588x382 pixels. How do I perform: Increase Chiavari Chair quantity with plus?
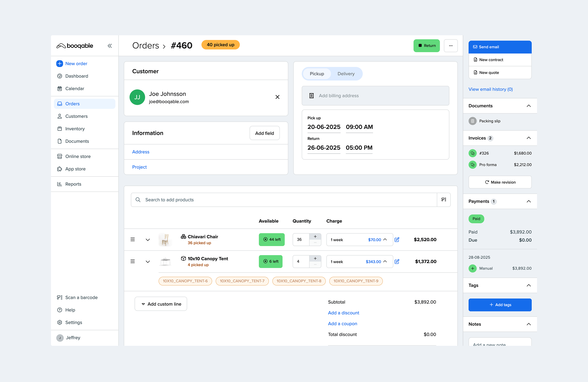(x=315, y=237)
